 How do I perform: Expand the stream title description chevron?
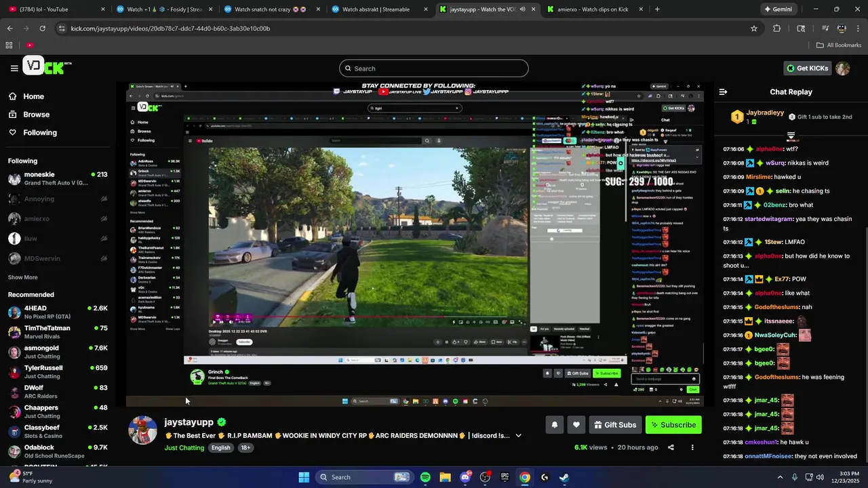click(518, 435)
